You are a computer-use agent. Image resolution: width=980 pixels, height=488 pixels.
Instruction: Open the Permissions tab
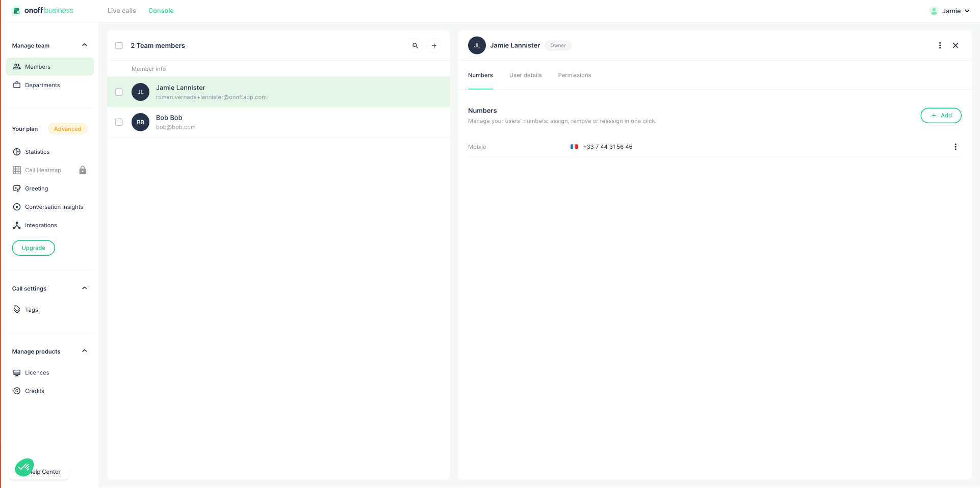click(574, 75)
